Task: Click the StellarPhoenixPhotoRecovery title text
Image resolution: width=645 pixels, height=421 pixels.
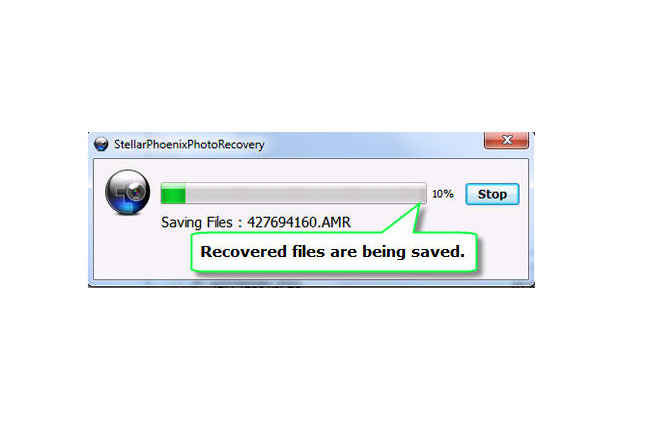Action: tap(189, 144)
